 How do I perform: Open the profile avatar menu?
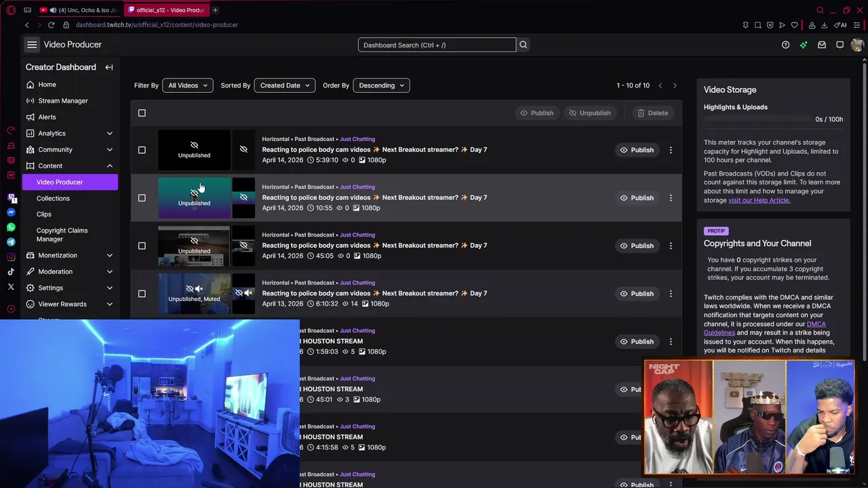point(857,45)
